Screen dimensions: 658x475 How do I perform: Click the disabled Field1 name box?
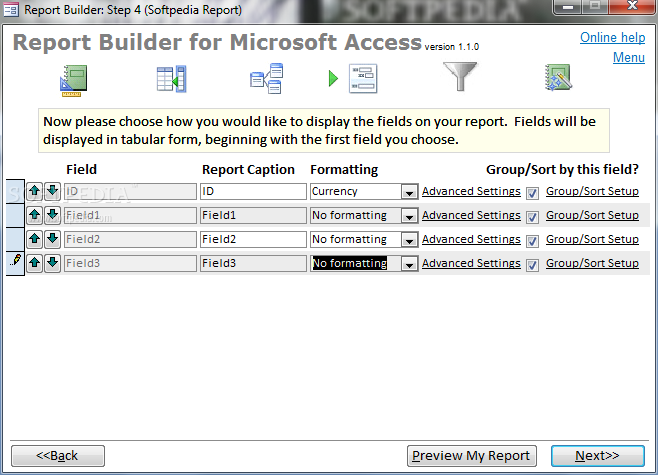[x=130, y=215]
